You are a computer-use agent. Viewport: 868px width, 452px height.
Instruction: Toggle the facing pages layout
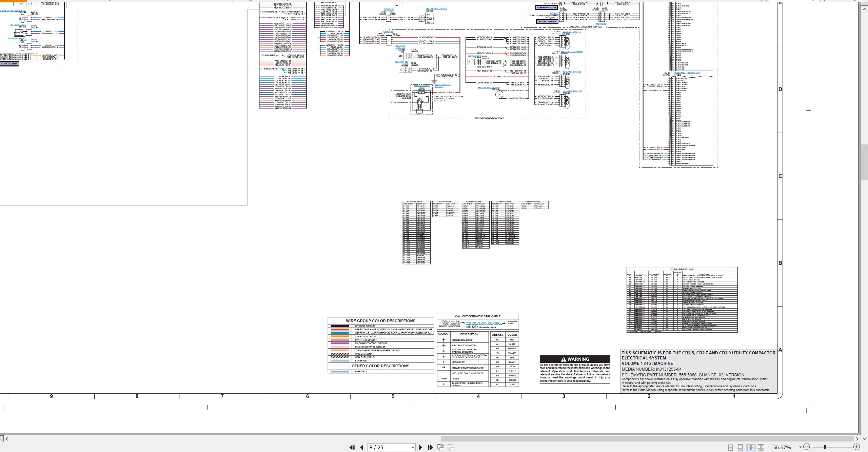(x=751, y=448)
